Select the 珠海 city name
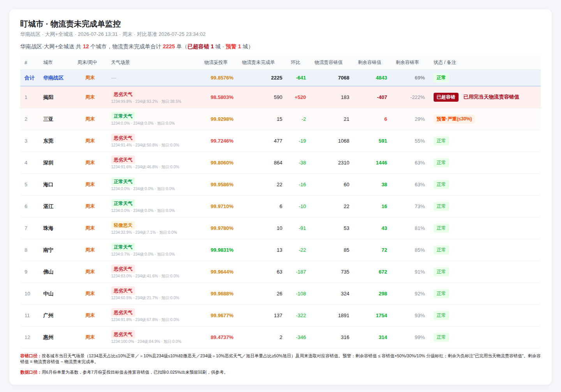This screenshot has width=561, height=392. [48, 228]
